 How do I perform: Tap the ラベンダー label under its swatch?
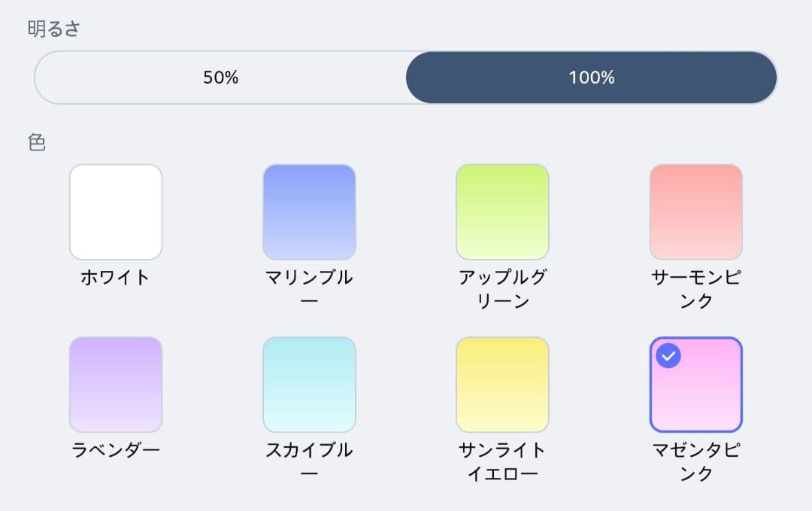click(x=116, y=450)
